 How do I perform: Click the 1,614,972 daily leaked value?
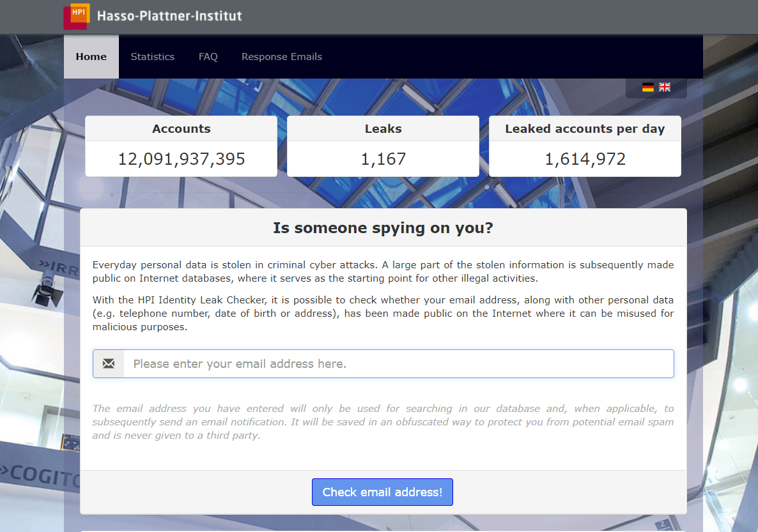(585, 159)
